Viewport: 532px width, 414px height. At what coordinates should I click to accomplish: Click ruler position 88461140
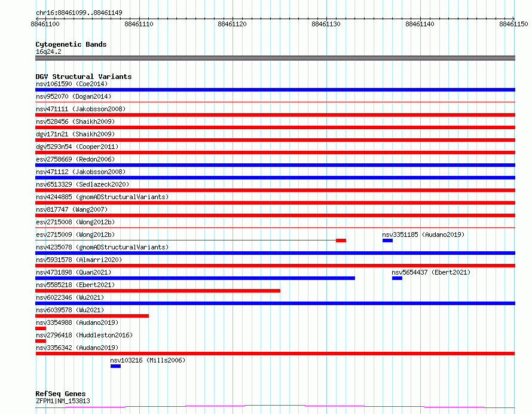tap(420, 24)
